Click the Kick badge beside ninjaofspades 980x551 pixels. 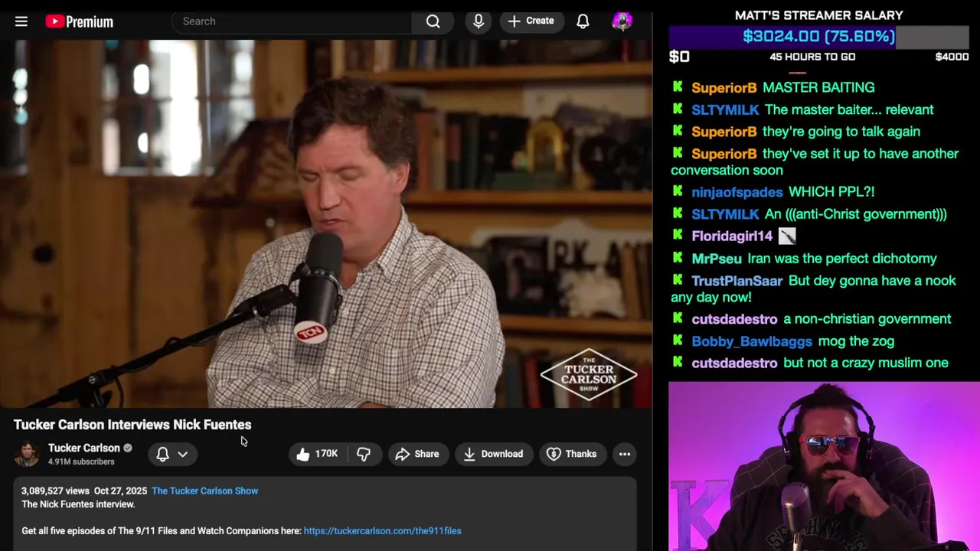point(678,191)
